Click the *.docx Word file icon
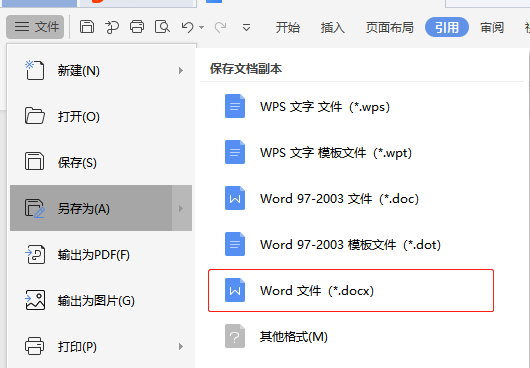The image size is (530, 368). [x=235, y=290]
